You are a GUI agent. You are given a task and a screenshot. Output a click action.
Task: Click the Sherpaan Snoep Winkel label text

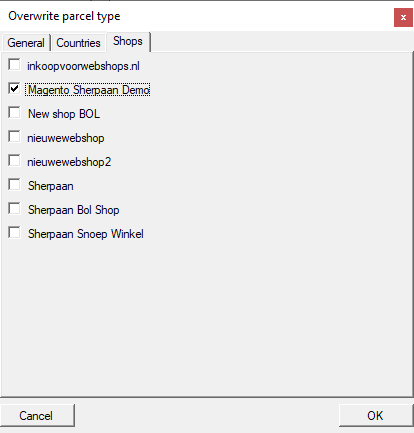pos(86,234)
